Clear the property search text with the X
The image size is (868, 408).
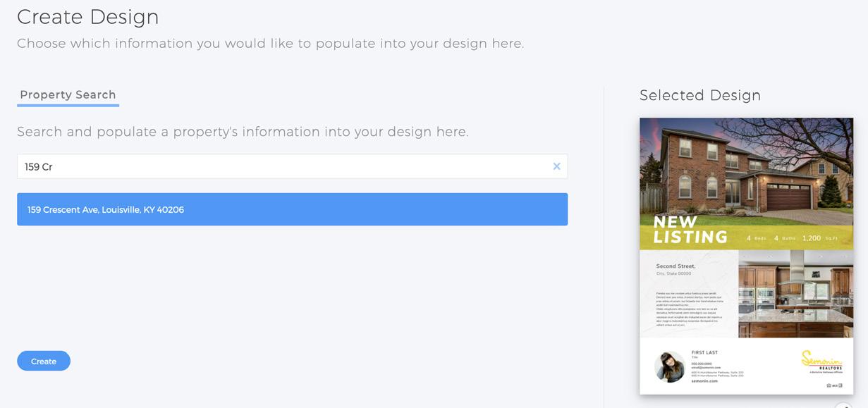[556, 166]
